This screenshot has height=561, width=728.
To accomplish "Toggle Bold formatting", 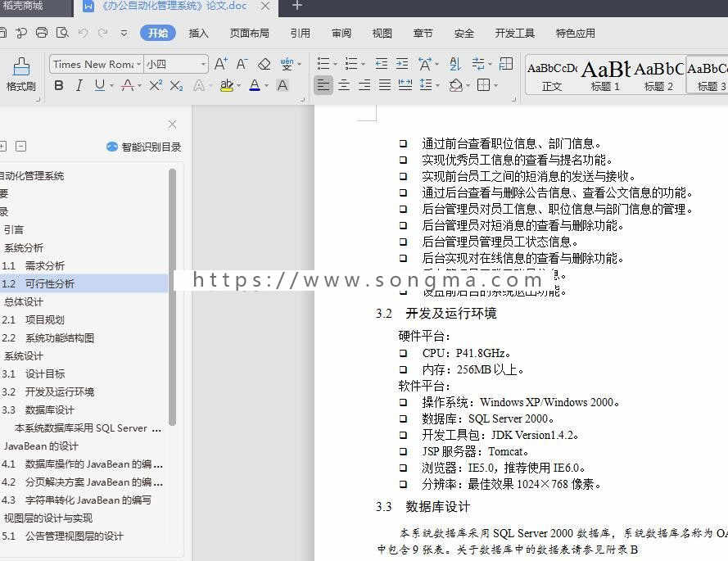I will (x=59, y=85).
